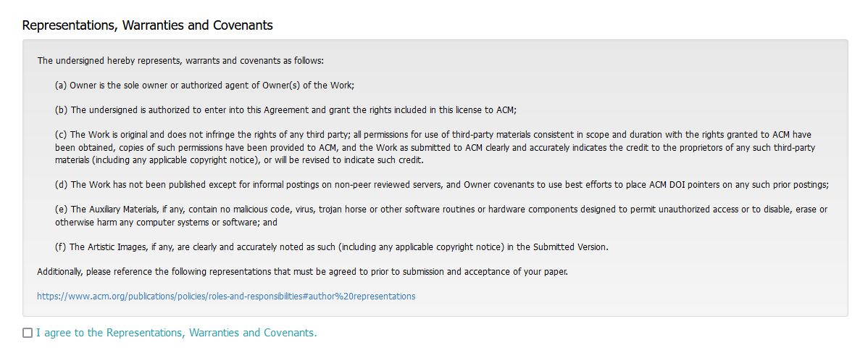Screen dimensions: 868x348
Task: Click the "Additionally, please reference" sentence
Action: 302,272
